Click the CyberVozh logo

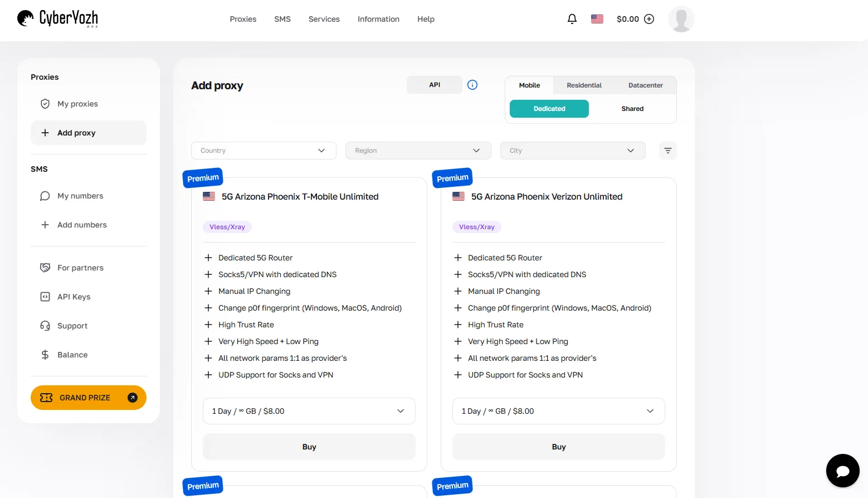pyautogui.click(x=58, y=18)
